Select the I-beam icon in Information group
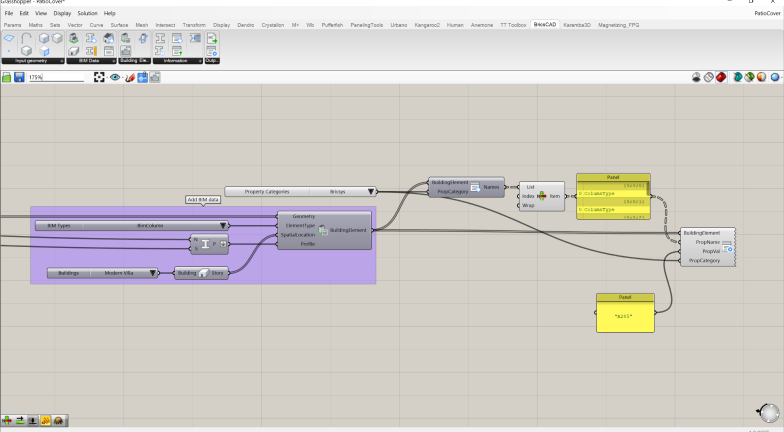The image size is (784, 432). coord(160,38)
